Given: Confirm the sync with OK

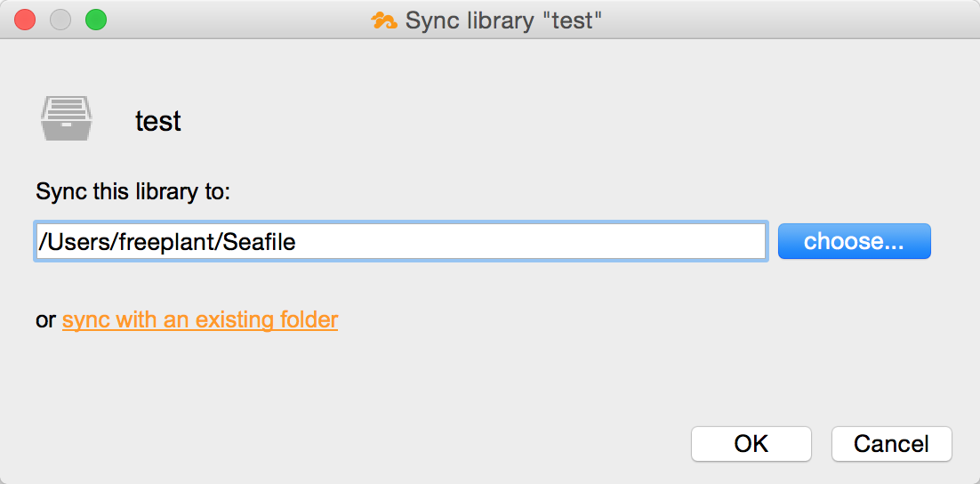Looking at the screenshot, I should click(751, 444).
